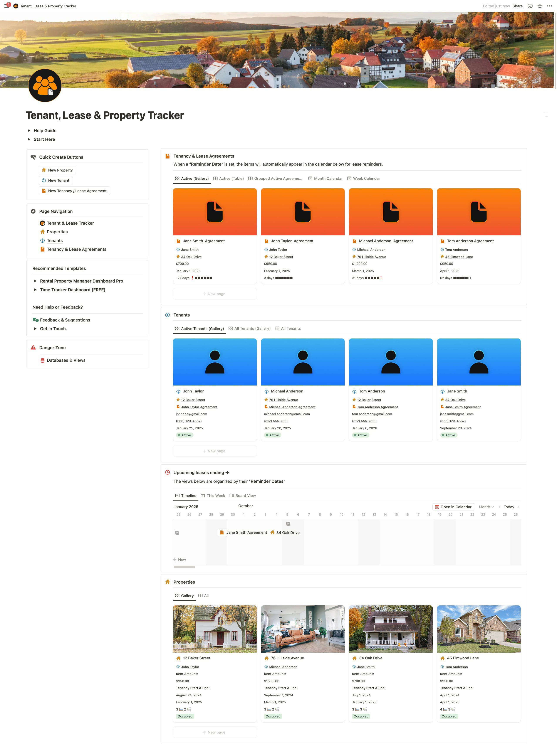Click the timeline horizontal scrollbar

coord(184,567)
